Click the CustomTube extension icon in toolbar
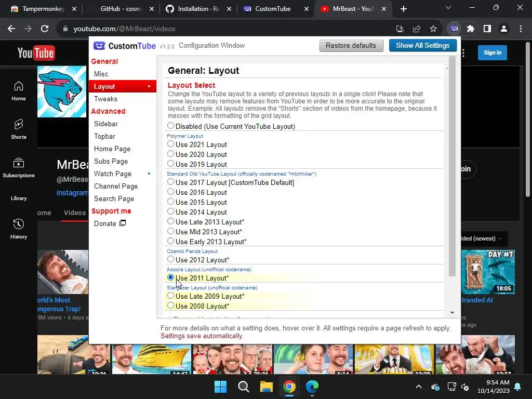This screenshot has width=532, height=399. click(454, 29)
